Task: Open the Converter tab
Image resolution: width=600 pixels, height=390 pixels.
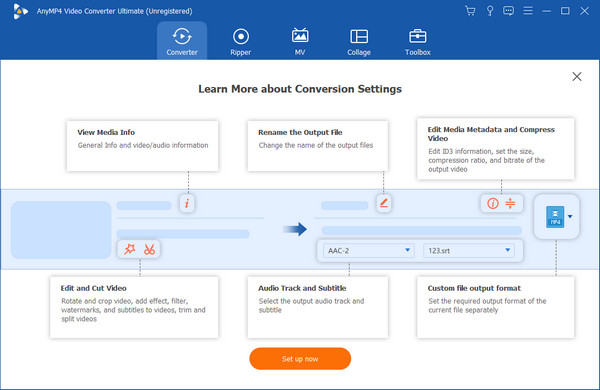Action: coord(182,41)
